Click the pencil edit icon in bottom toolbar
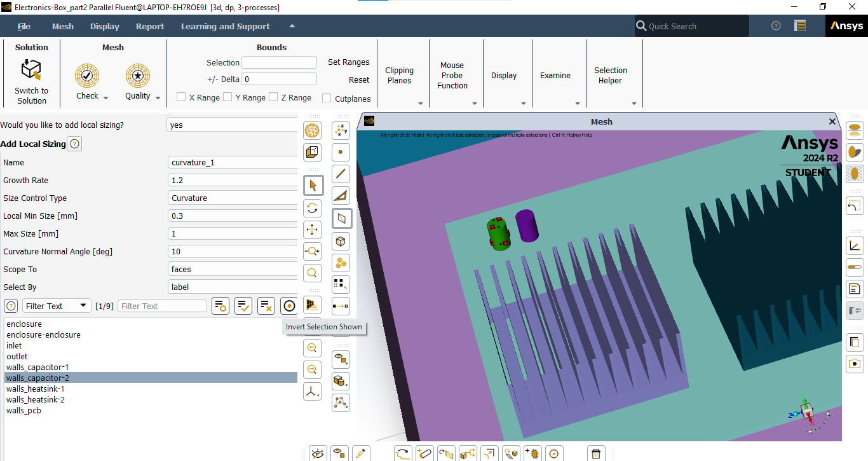 click(x=360, y=453)
